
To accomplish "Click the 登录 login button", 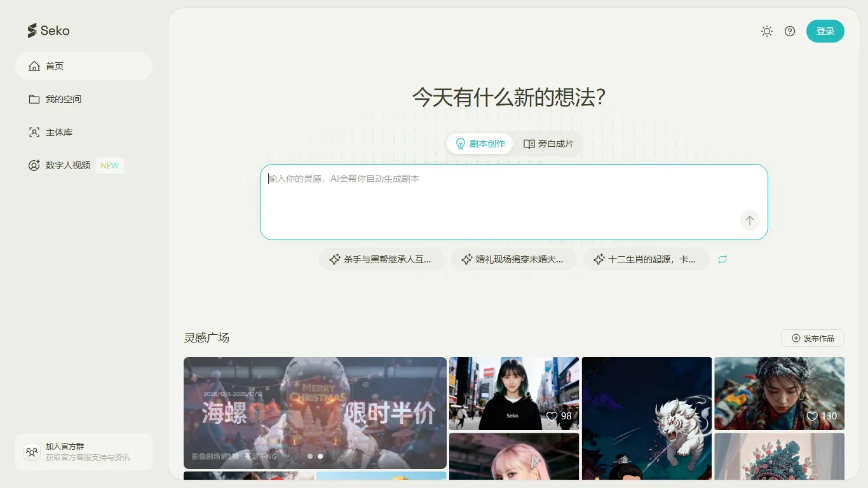I will click(x=825, y=30).
